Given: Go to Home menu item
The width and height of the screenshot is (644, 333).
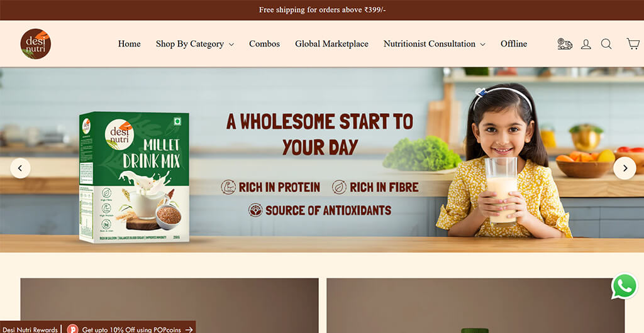Looking at the screenshot, I should click(x=130, y=44).
